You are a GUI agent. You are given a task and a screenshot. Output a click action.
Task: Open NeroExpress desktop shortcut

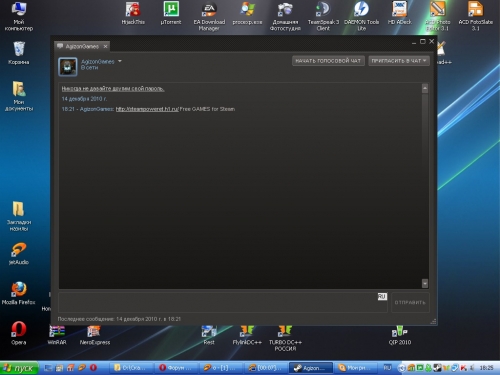pyautogui.click(x=95, y=335)
